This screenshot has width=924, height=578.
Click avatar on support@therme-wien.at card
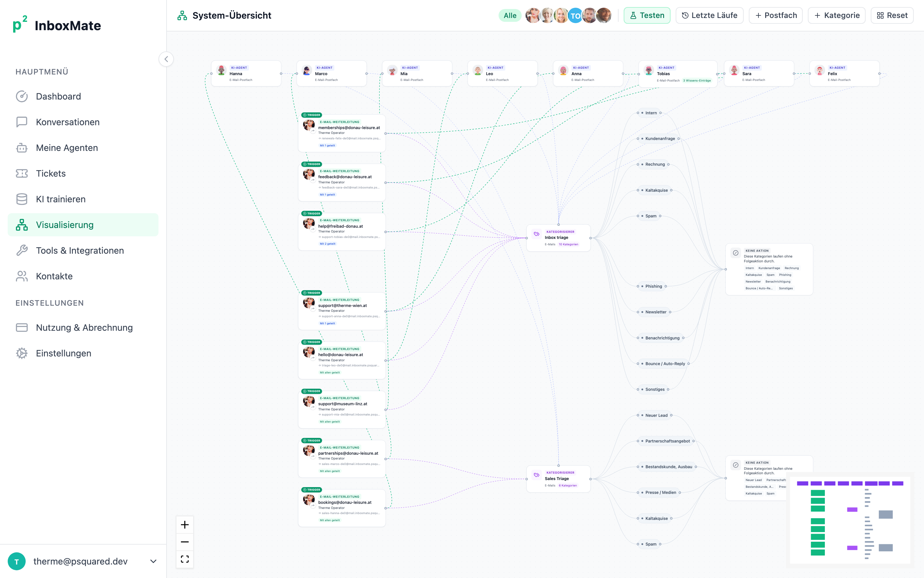[x=309, y=303]
